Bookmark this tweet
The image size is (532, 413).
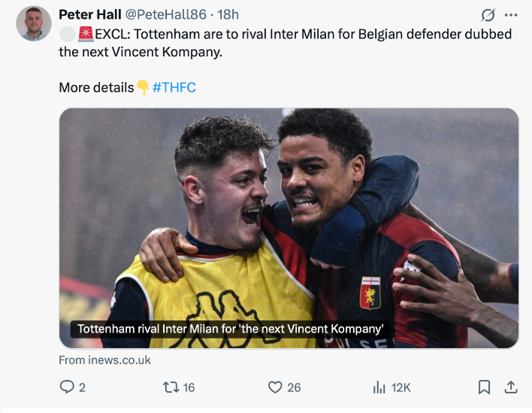pos(485,387)
